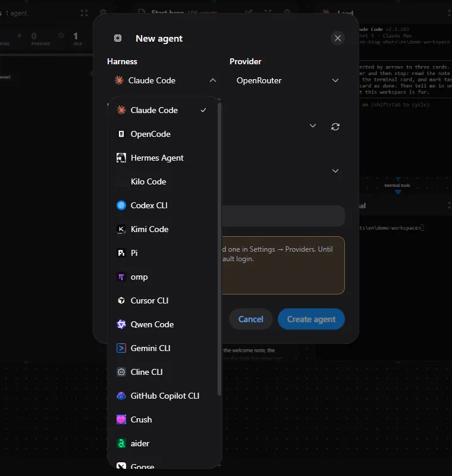This screenshot has width=452, height=476.
Task: Click the Hermes Agent portrait icon
Action: pyautogui.click(x=121, y=158)
